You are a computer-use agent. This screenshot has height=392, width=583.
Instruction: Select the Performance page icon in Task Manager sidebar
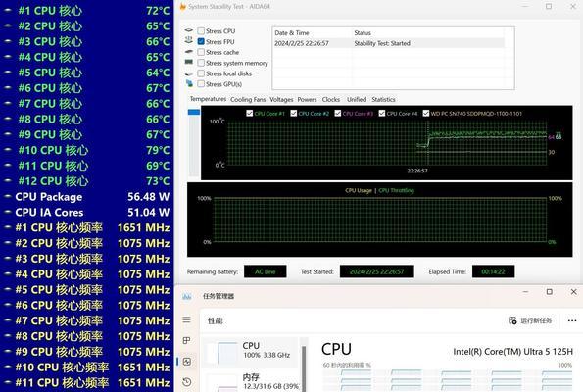click(187, 362)
